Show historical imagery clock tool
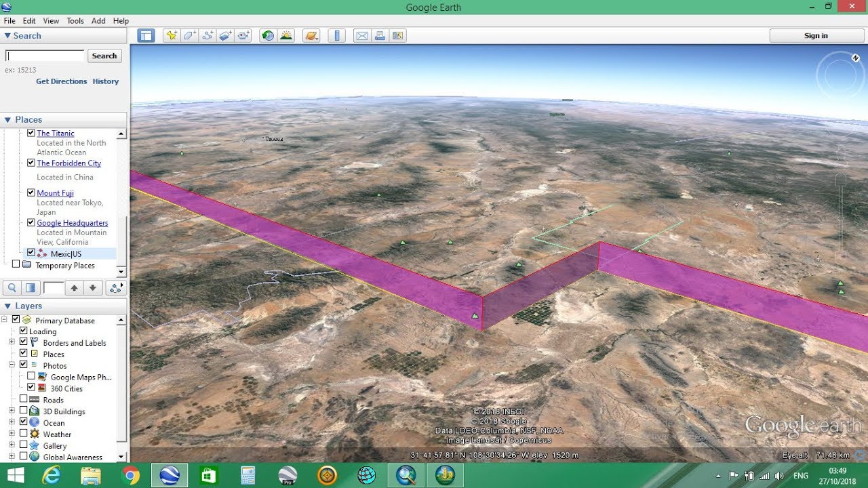 click(269, 36)
